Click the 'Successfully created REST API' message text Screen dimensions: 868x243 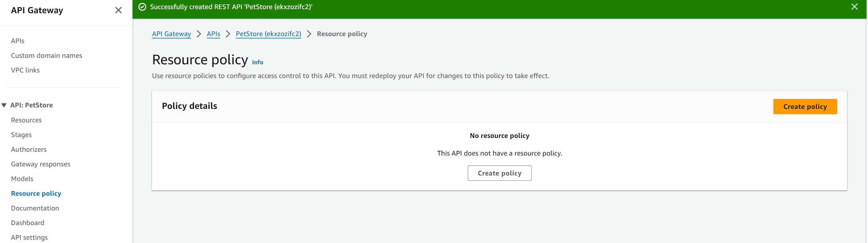[x=231, y=7]
